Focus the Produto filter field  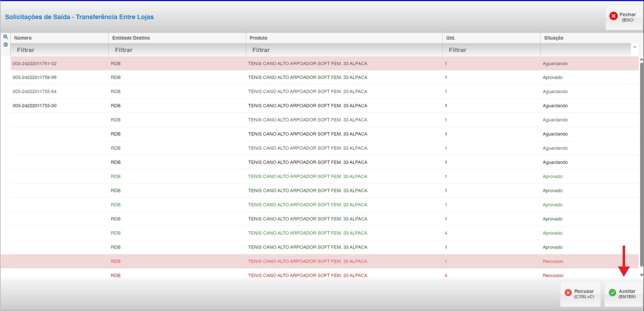343,50
